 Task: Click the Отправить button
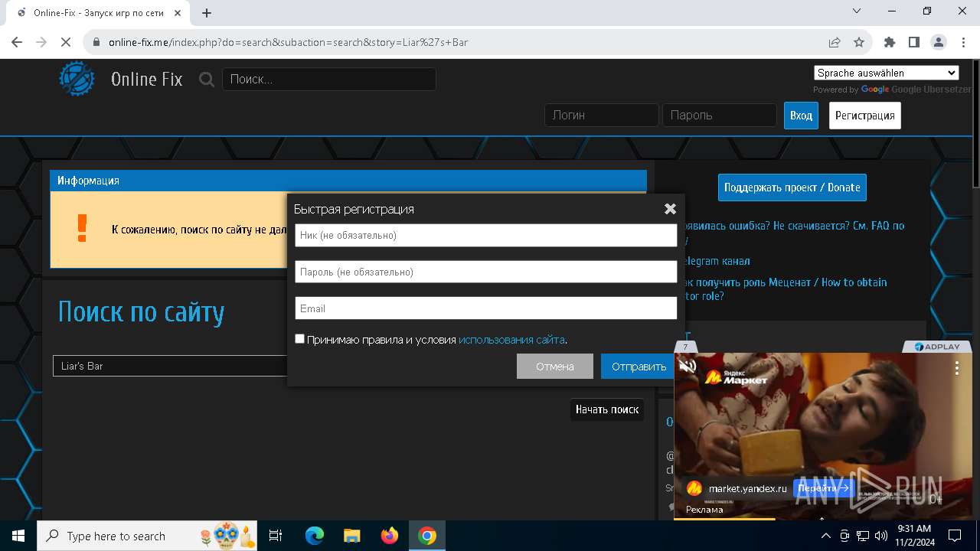639,366
